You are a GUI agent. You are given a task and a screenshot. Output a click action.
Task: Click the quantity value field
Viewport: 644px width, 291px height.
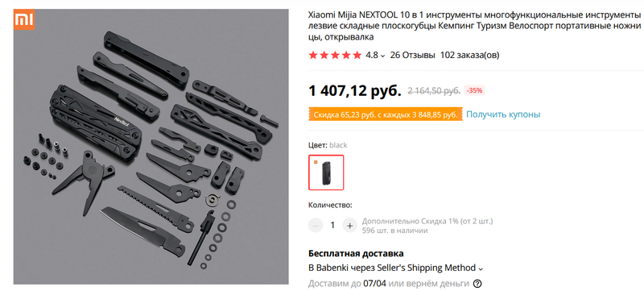(x=332, y=225)
